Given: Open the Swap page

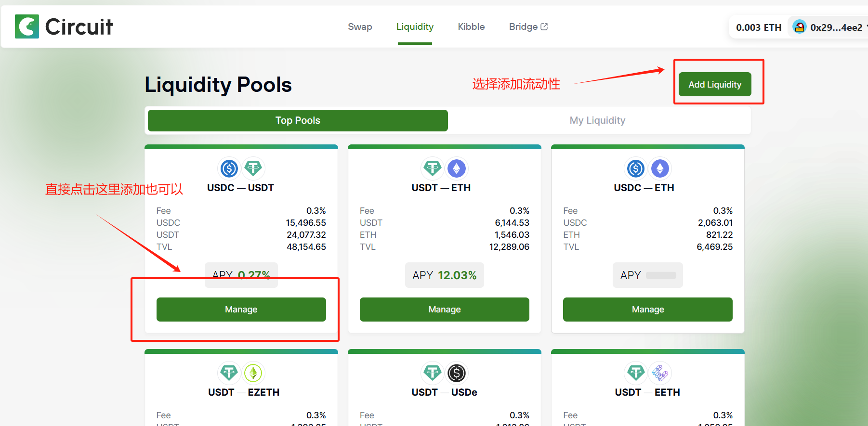Looking at the screenshot, I should [360, 26].
